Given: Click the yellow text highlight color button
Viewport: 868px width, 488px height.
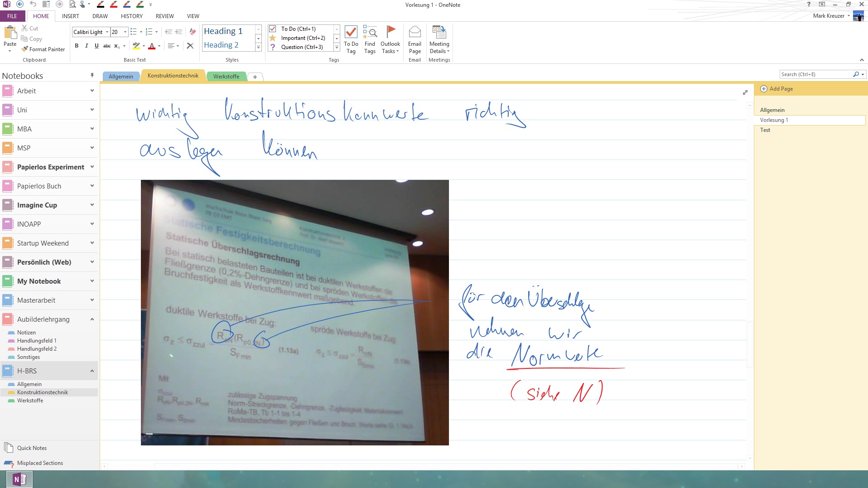Looking at the screenshot, I should point(136,46).
